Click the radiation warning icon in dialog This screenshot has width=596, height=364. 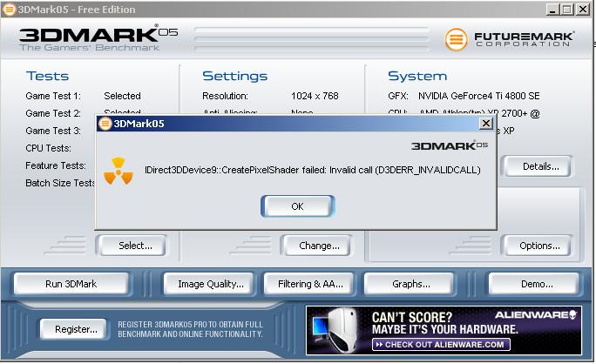click(x=119, y=172)
